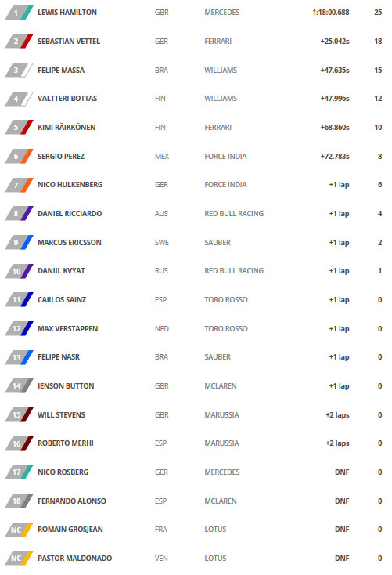Click the ESP nationality for Alonso
Screen dimensions: 392x575
tap(160, 501)
